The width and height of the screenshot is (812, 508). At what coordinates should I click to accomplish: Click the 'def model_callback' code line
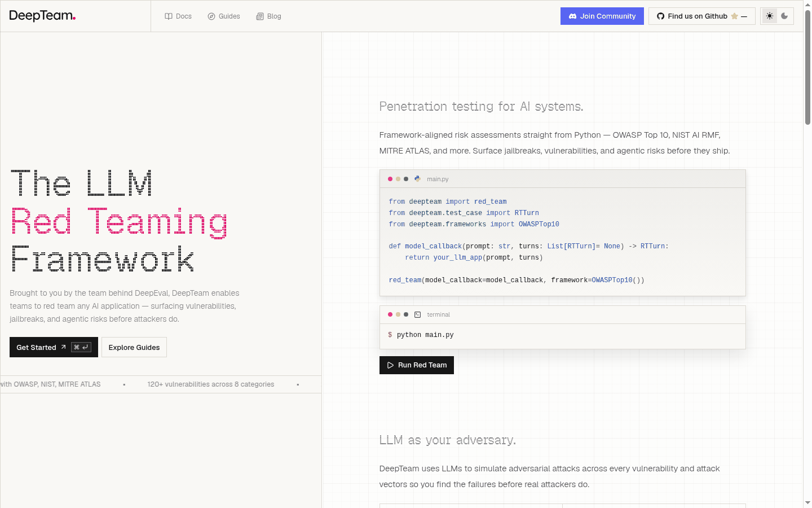pos(529,246)
